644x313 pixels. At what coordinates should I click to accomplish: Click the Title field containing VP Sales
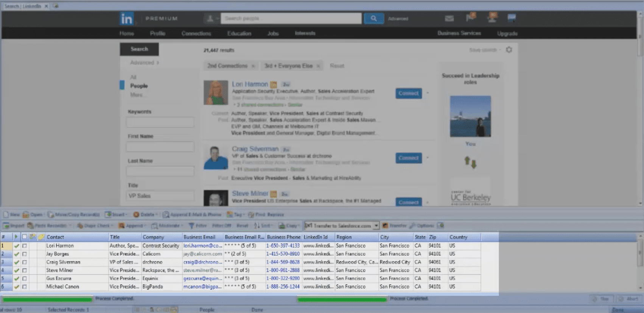[x=160, y=196]
